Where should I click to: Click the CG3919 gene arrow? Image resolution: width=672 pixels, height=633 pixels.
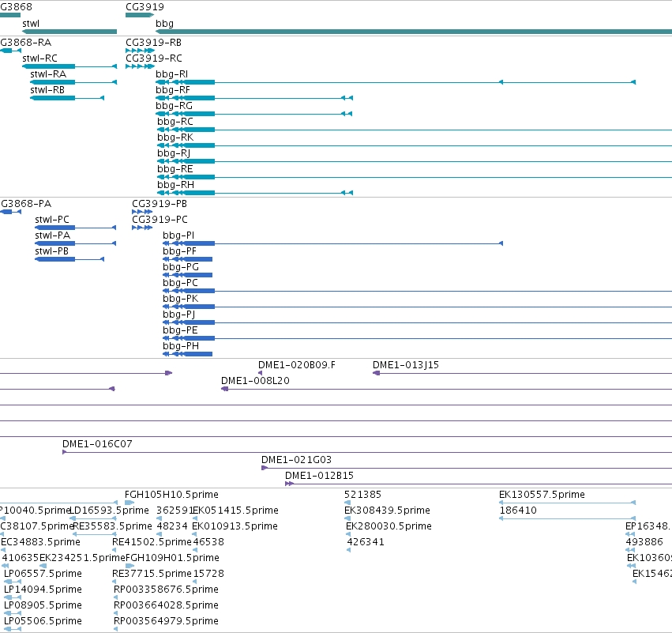tap(140, 15)
